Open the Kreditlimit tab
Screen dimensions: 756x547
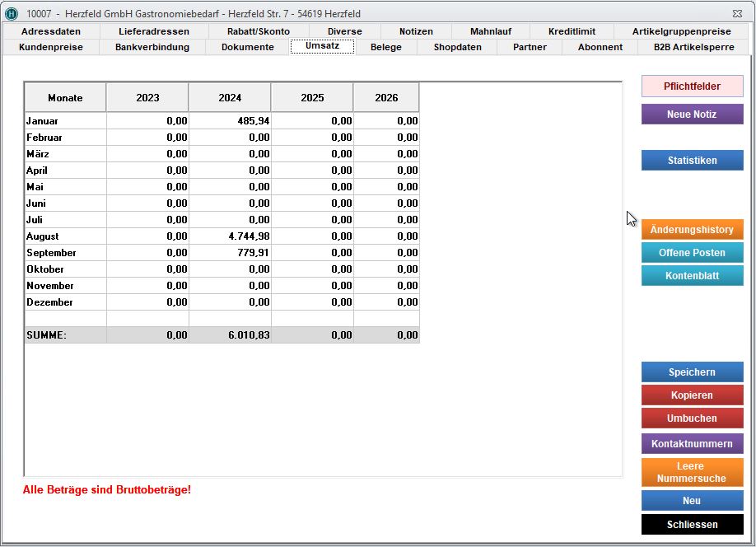coord(573,31)
